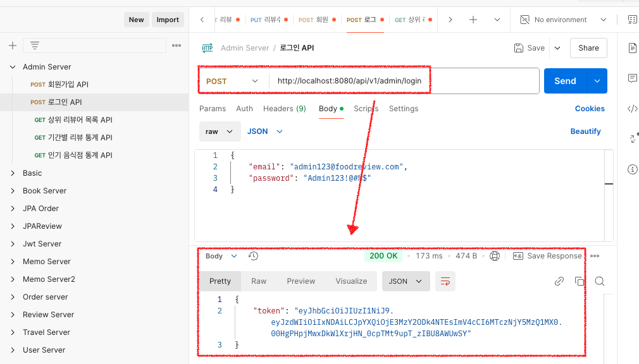Open GET 기간별 리뷰 통계 API

[x=73, y=138]
